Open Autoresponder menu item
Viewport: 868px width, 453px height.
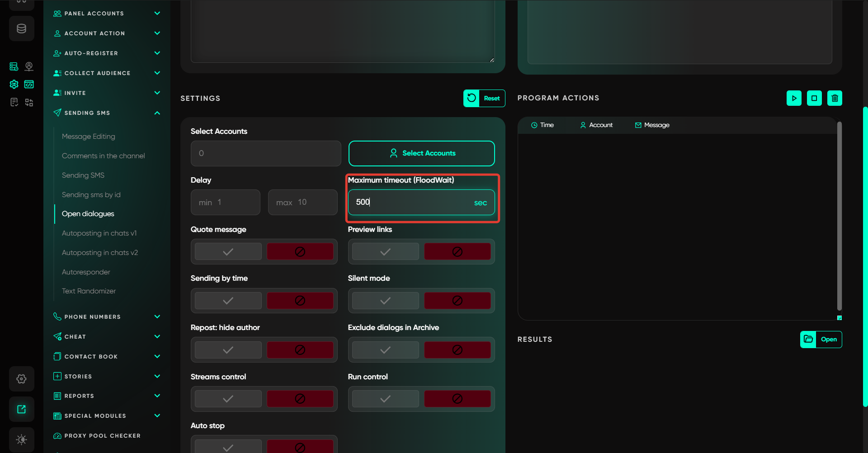pos(86,272)
